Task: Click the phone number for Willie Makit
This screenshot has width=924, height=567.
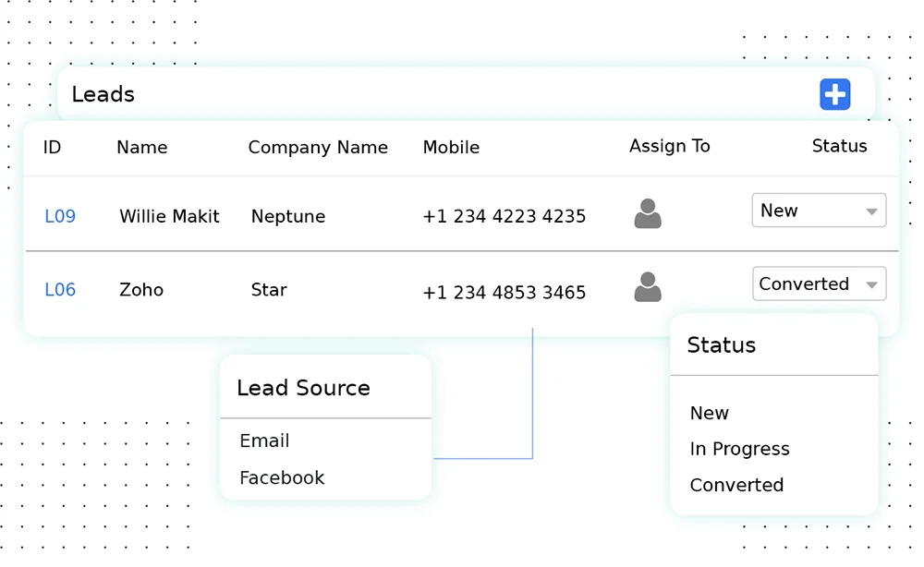Action: (504, 215)
